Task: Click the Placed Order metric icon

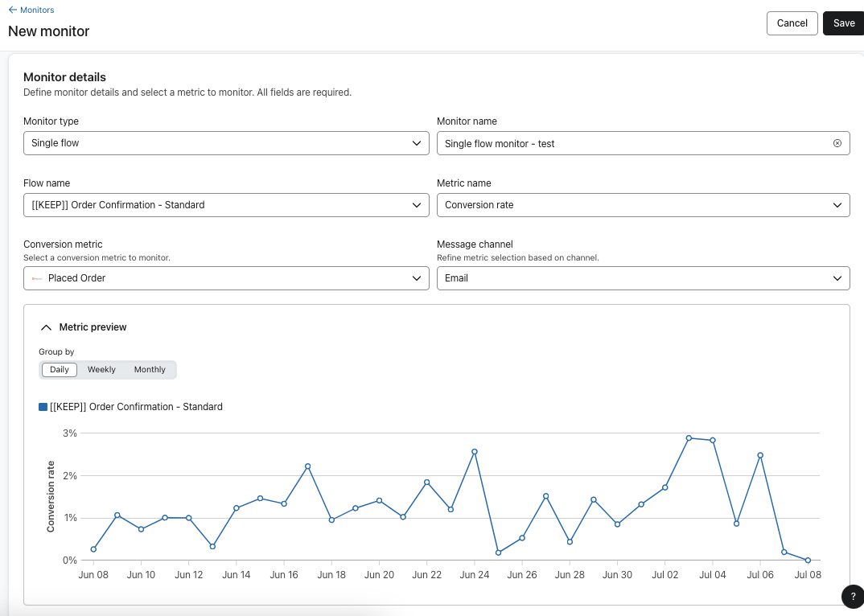Action: click(x=37, y=277)
